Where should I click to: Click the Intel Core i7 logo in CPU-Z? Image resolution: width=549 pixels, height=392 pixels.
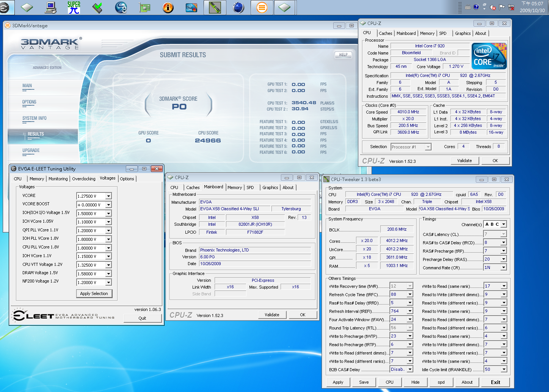[x=489, y=56]
